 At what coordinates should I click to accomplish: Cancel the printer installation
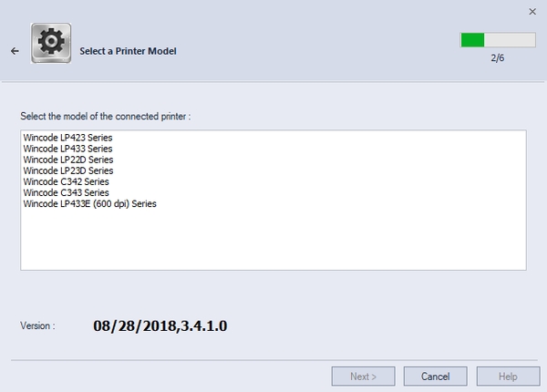click(435, 377)
